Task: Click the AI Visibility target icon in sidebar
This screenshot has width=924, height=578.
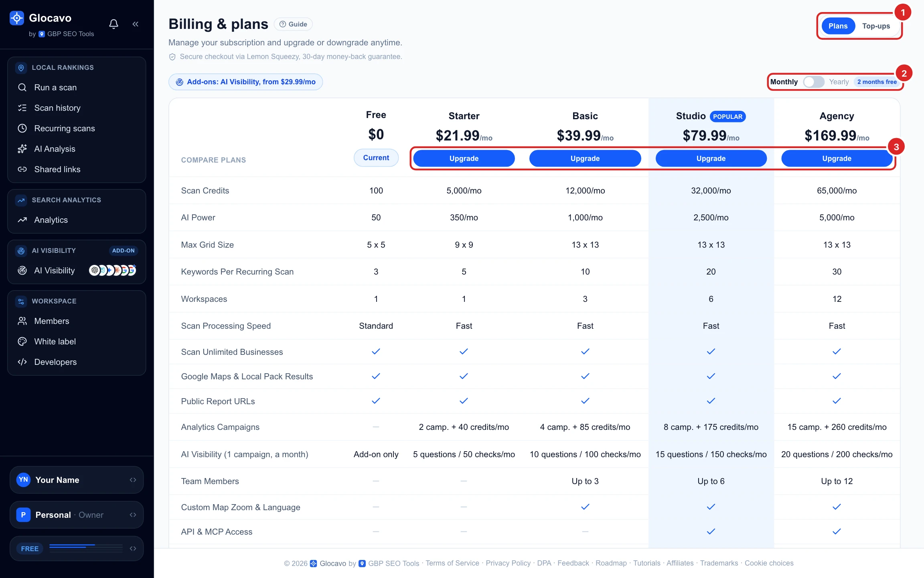Action: (x=22, y=271)
